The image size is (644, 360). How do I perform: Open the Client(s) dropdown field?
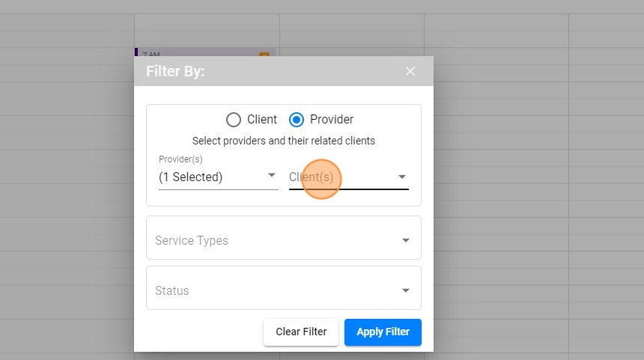coord(337,177)
